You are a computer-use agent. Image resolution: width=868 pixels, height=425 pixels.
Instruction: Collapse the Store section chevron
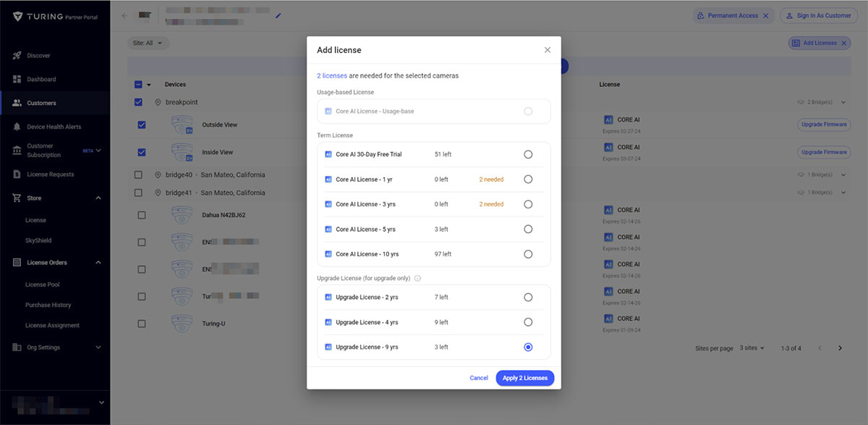[98, 198]
